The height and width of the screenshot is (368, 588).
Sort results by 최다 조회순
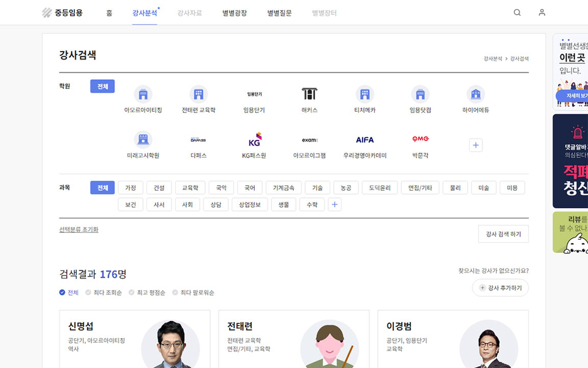(89, 293)
